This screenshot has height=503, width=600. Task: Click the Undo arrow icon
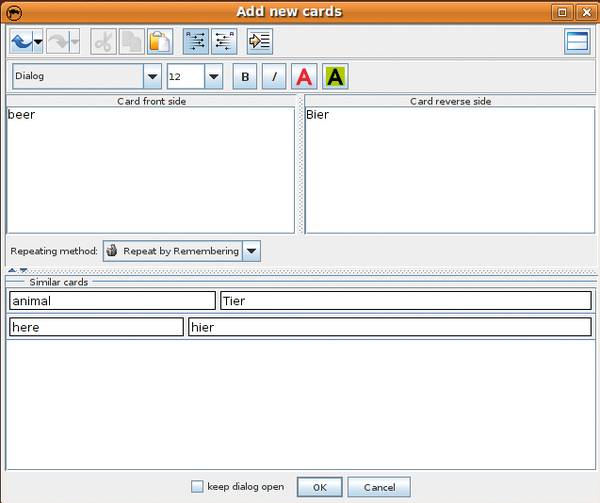(x=20, y=41)
